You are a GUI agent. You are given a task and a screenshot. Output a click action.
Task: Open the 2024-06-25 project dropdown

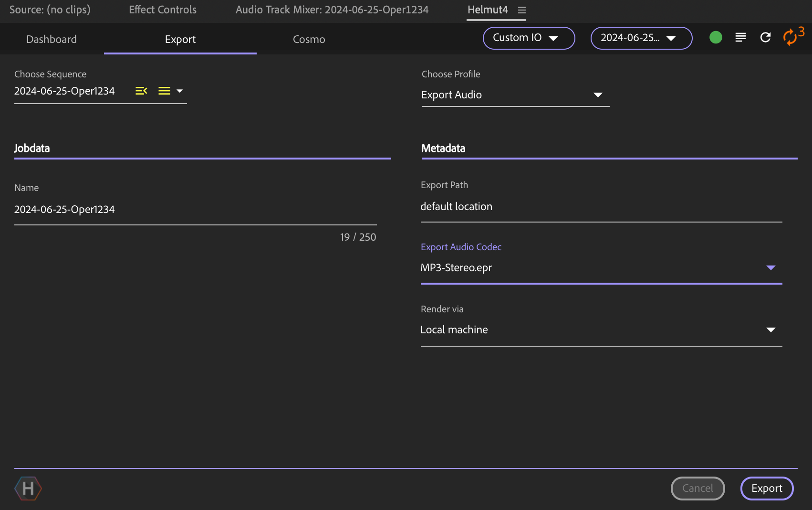point(641,38)
